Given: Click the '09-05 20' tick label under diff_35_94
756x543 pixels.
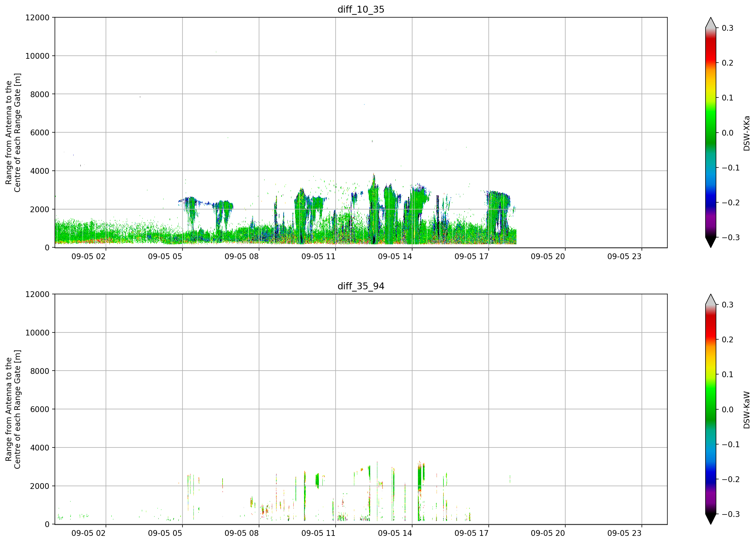Looking at the screenshot, I should (x=548, y=533).
